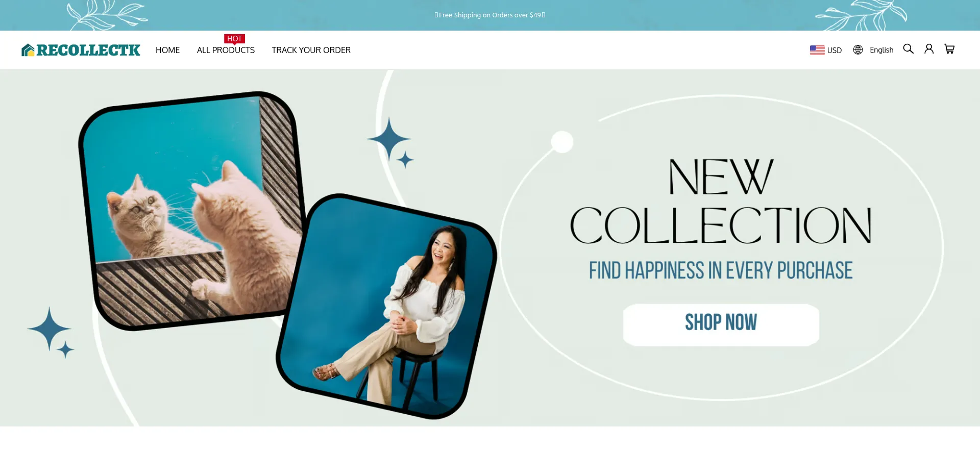Click the Free Shipping announcement banner
The width and height of the screenshot is (980, 453).
(x=490, y=15)
